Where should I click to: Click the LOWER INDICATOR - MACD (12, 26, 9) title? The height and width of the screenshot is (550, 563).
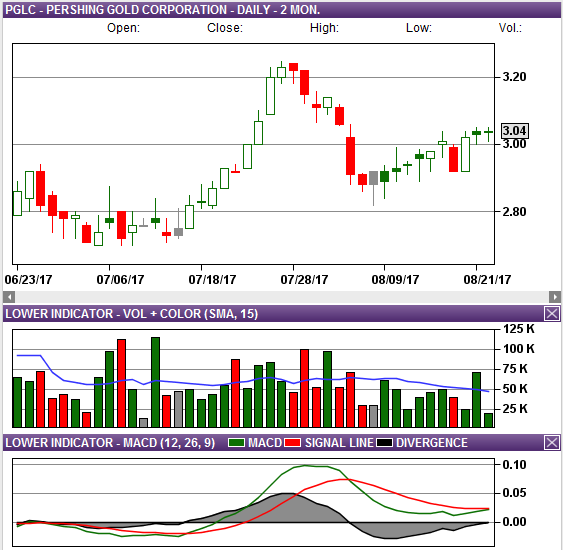point(110,443)
